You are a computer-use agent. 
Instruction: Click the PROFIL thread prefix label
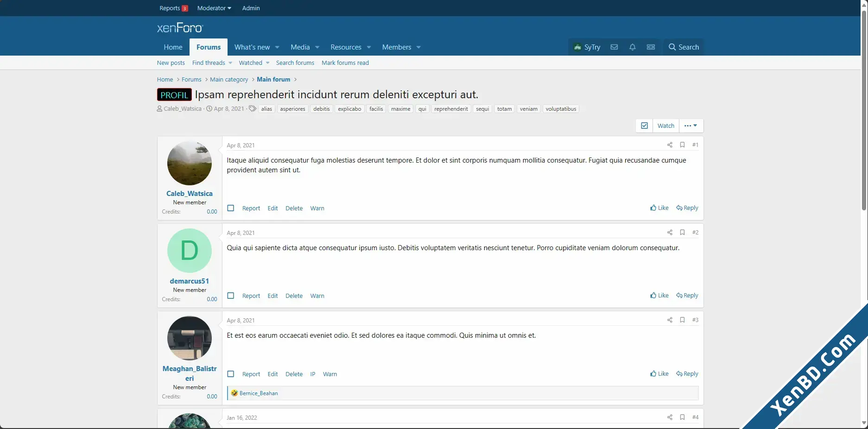tap(174, 95)
